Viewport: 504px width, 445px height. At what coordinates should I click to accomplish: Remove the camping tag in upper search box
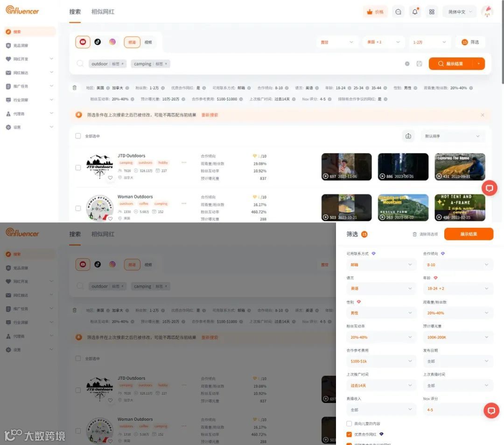(166, 64)
